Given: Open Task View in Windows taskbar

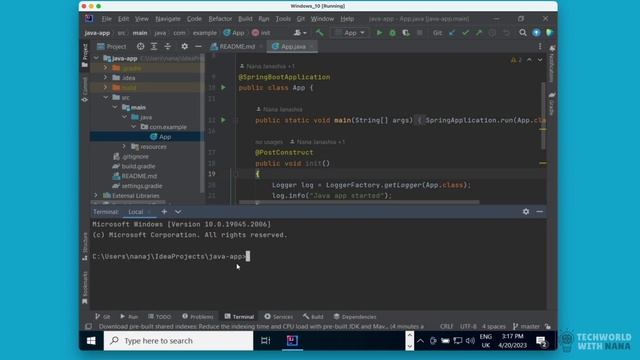Looking at the screenshot, I should point(265,340).
